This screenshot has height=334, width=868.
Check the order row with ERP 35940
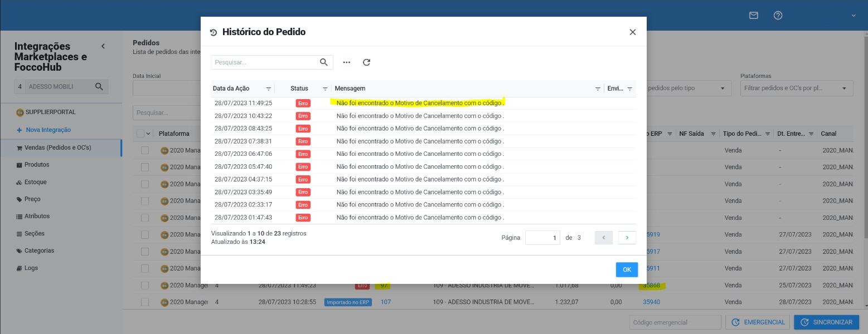click(145, 302)
